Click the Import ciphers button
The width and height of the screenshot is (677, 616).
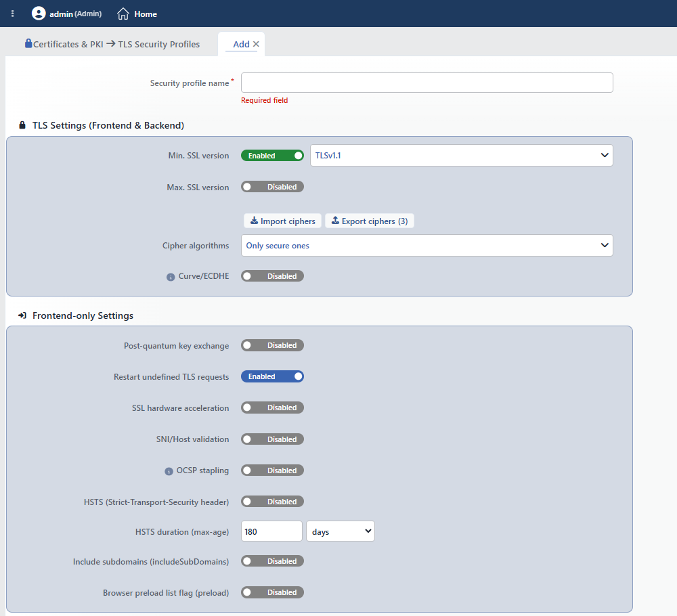click(x=283, y=221)
